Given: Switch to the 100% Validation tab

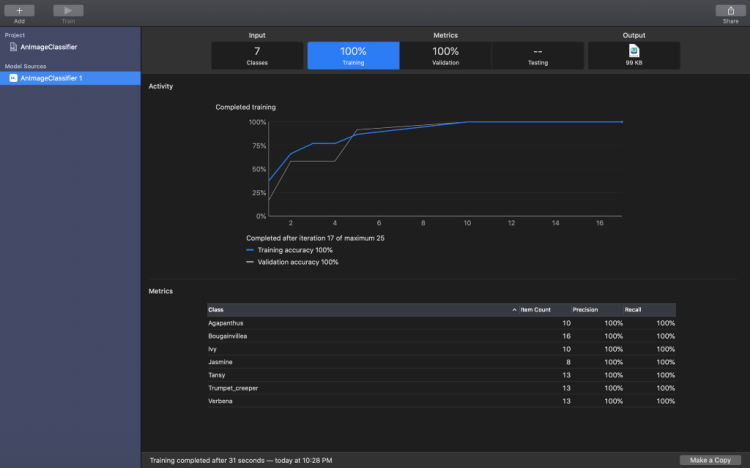Looking at the screenshot, I should pos(445,55).
